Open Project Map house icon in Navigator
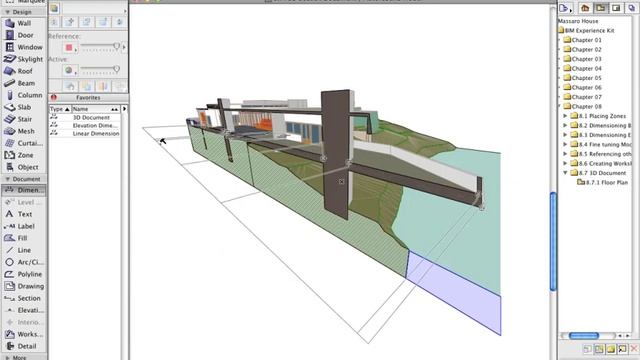The width and height of the screenshot is (640, 360). (585, 8)
